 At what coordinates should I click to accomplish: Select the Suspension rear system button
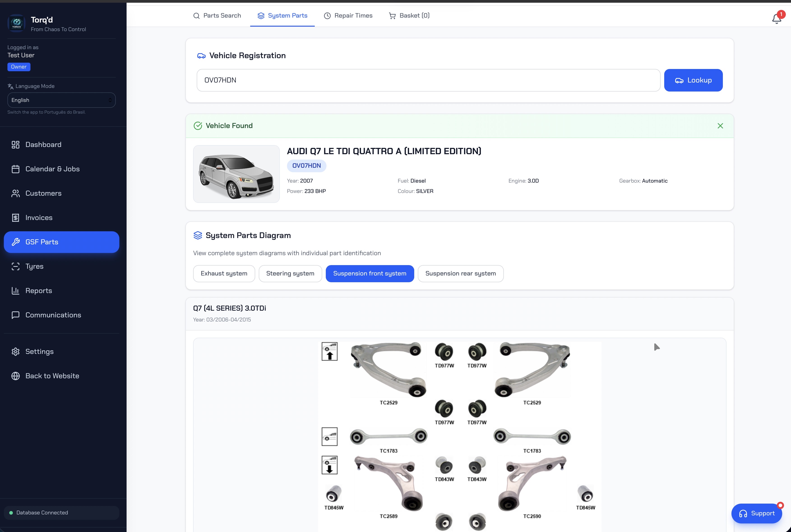click(x=461, y=273)
